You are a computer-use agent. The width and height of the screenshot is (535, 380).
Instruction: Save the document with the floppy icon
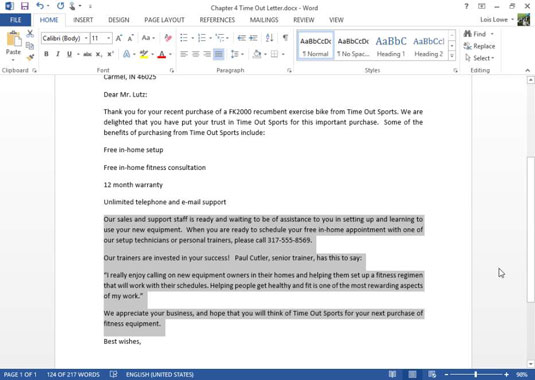(25, 6)
